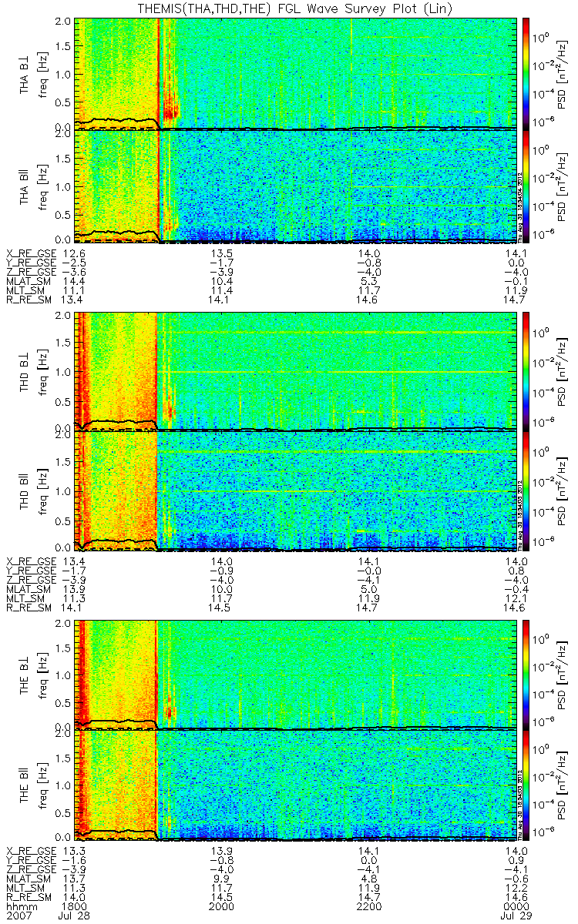
Task: Click the MLT_SM value '11.4'
Action: pos(220,293)
